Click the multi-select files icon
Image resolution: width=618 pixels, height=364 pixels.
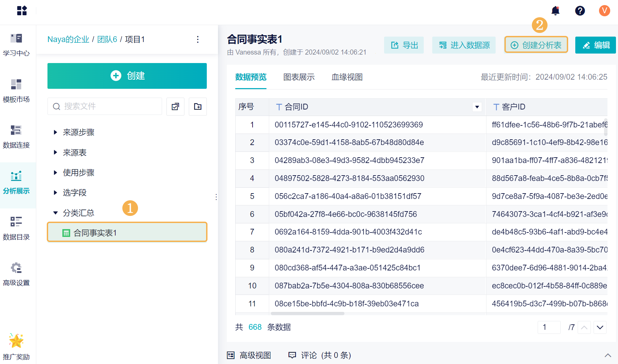[x=175, y=106]
